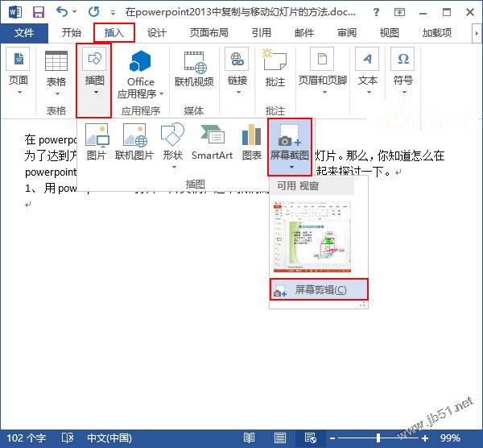The height and width of the screenshot is (448, 483).
Task: Zoom out with the minus button
Action: pos(332,438)
